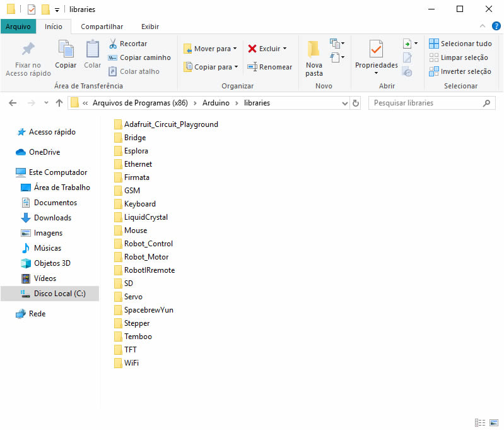Go up one folder level arrow
This screenshot has height=430, width=504.
pyautogui.click(x=59, y=103)
